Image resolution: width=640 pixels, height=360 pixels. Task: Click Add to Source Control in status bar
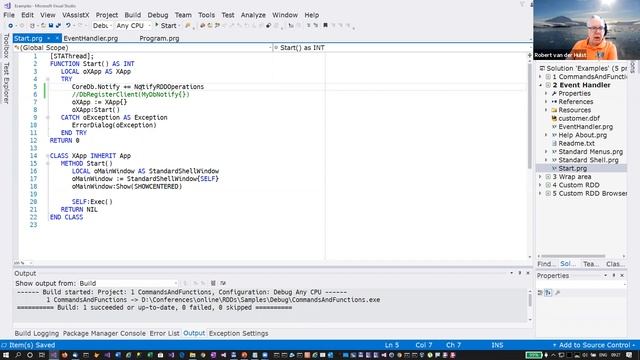point(594,345)
